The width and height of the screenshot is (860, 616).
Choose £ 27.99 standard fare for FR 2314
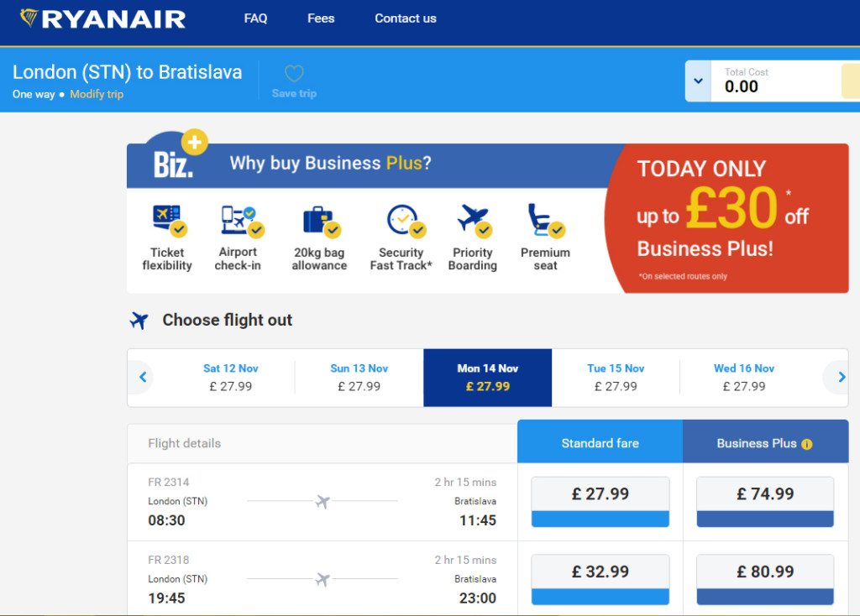coord(600,502)
